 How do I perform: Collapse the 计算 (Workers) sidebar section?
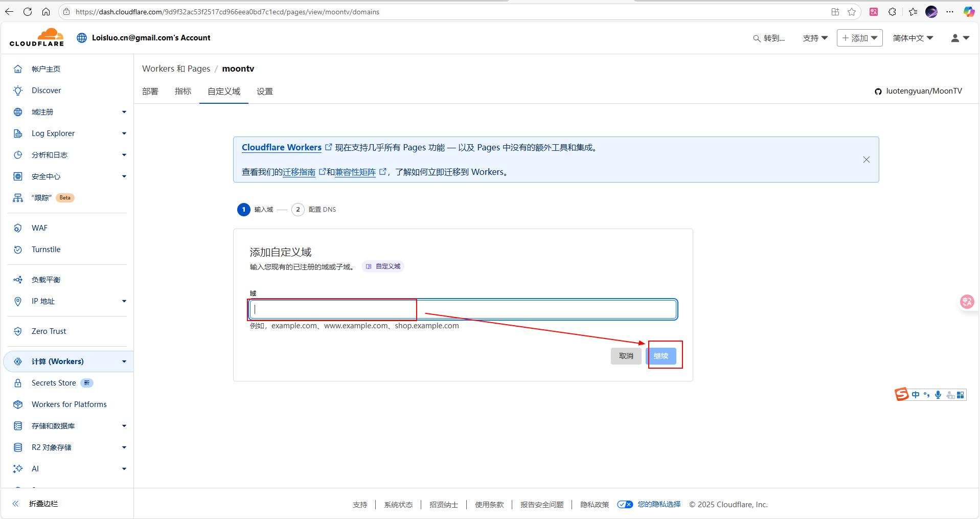point(124,362)
